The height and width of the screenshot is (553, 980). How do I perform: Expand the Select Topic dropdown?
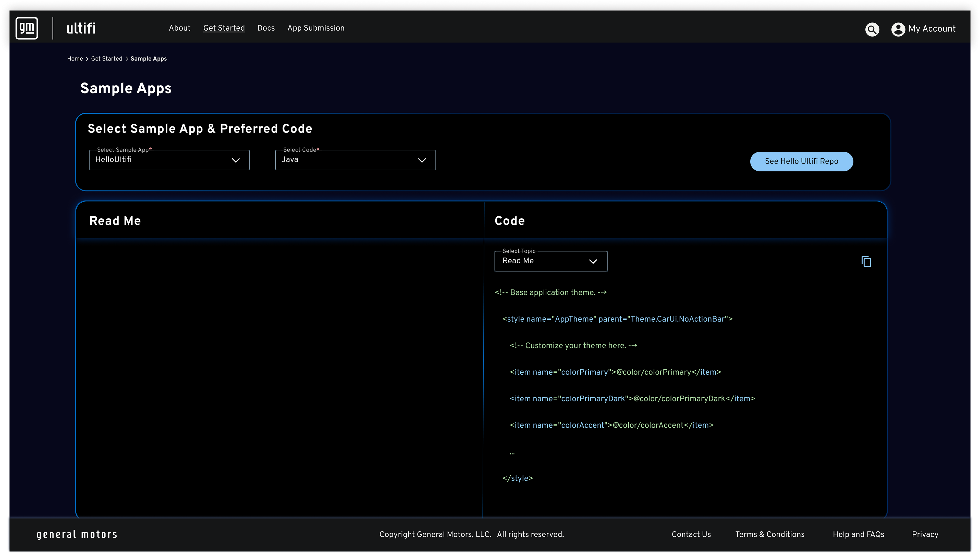[x=551, y=261]
